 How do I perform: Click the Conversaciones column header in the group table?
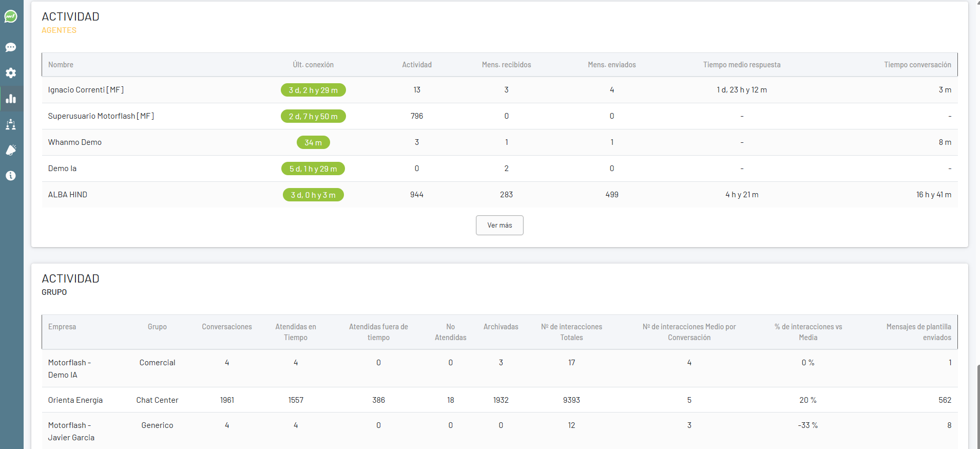click(227, 327)
